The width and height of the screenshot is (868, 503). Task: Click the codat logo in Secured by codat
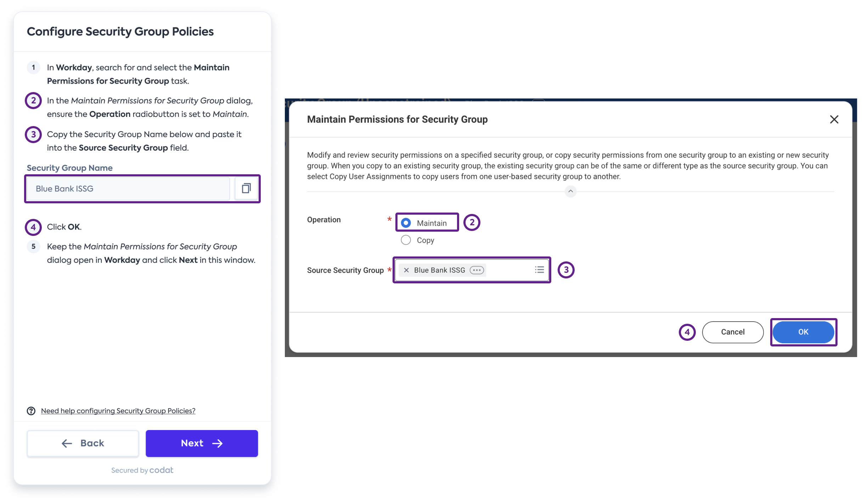[161, 470]
